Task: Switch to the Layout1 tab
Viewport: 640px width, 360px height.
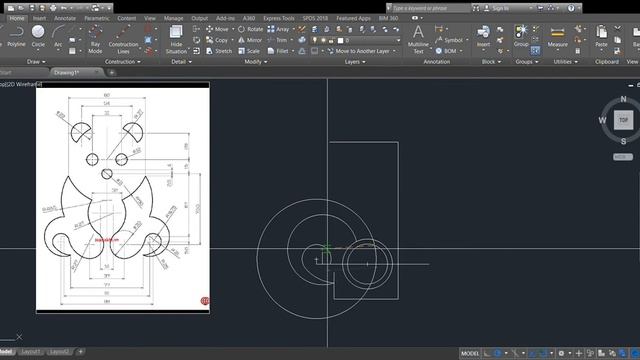Action: tap(31, 351)
